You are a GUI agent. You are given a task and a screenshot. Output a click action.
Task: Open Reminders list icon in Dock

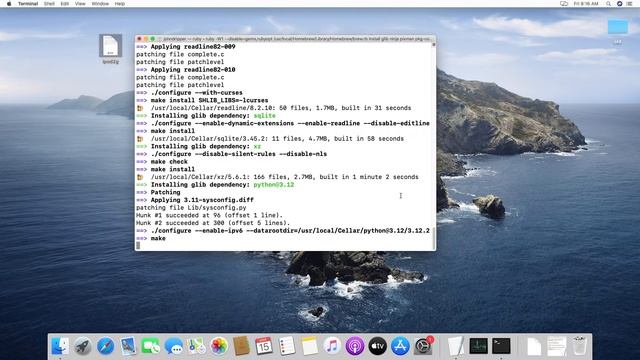click(287, 346)
